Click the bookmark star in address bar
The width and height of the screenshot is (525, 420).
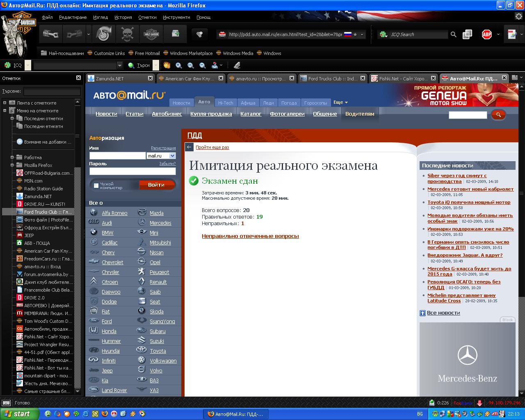click(x=355, y=34)
